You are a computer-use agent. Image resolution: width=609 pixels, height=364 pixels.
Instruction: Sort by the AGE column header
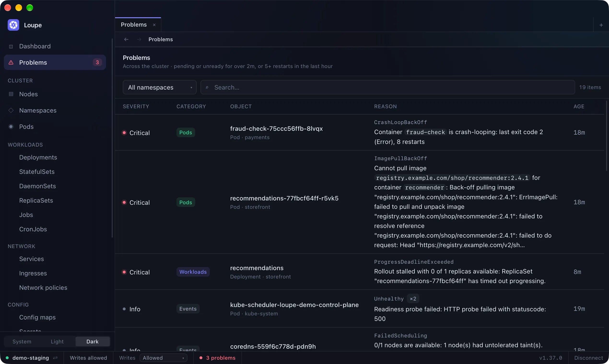point(579,107)
